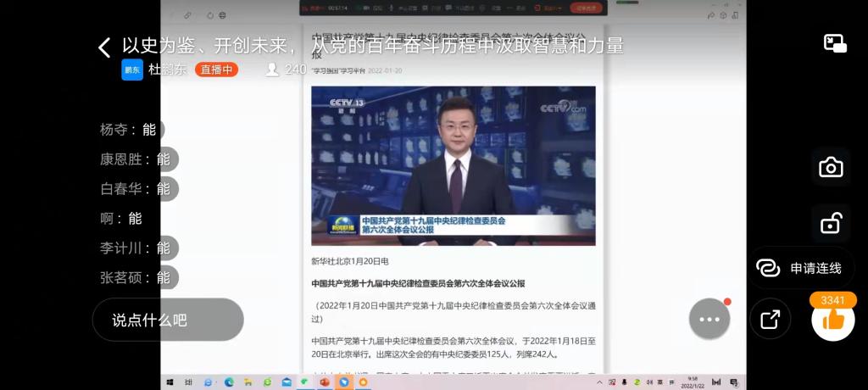This screenshot has width=868, height=390.
Task: Share the live stream
Action: 770,320
